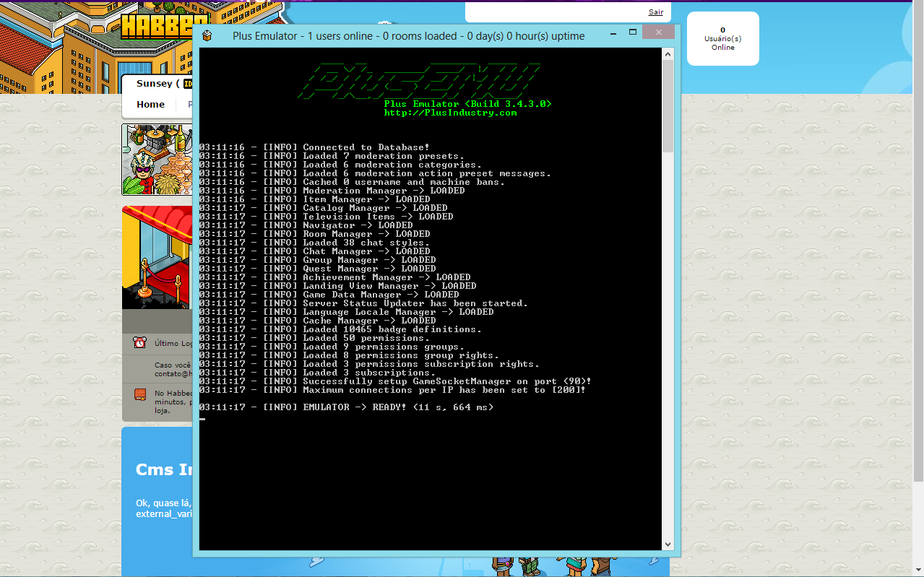
Task: Open the Home tab on the webpage
Action: tap(150, 105)
